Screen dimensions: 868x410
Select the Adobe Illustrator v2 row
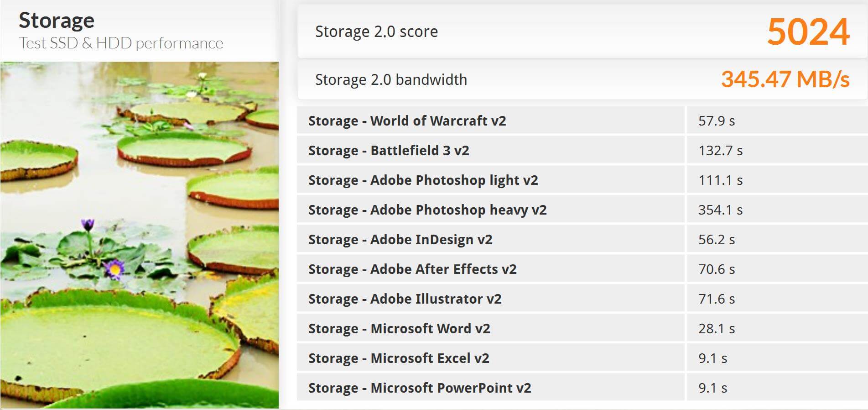tap(405, 299)
